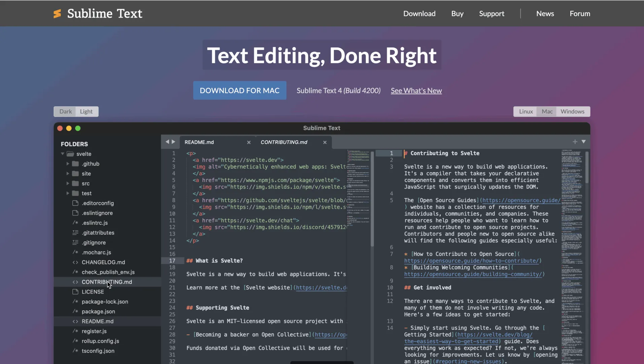Click the DOWNLOAD FOR MAC button
Viewport: 644px width, 364px height.
coord(240,90)
